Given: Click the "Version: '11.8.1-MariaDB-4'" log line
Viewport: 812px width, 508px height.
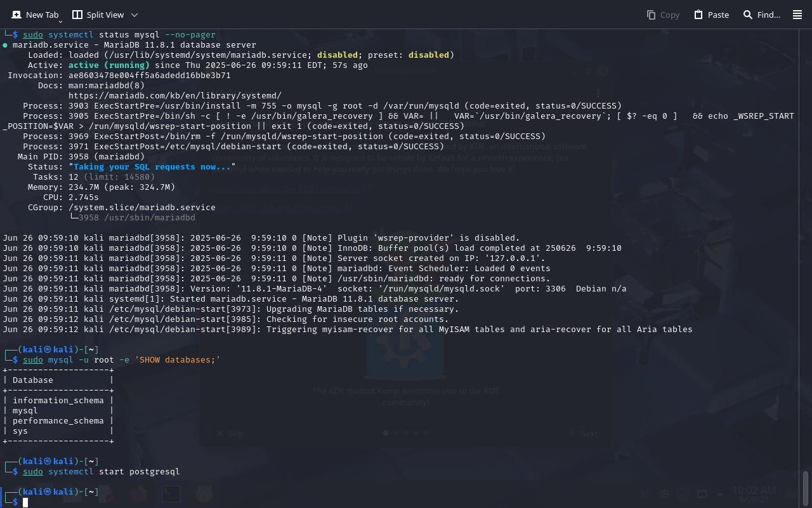Looking at the screenshot, I should tap(315, 289).
